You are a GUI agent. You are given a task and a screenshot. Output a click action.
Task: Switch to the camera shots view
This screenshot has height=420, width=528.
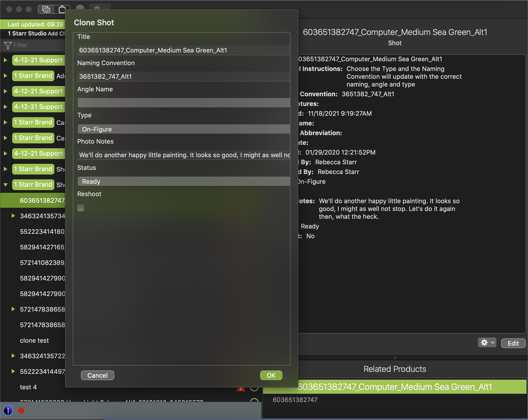click(46, 9)
